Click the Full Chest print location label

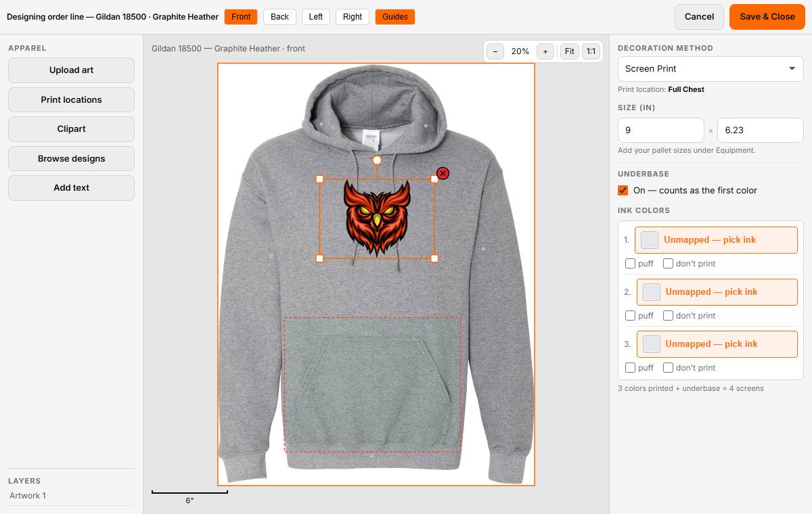686,89
